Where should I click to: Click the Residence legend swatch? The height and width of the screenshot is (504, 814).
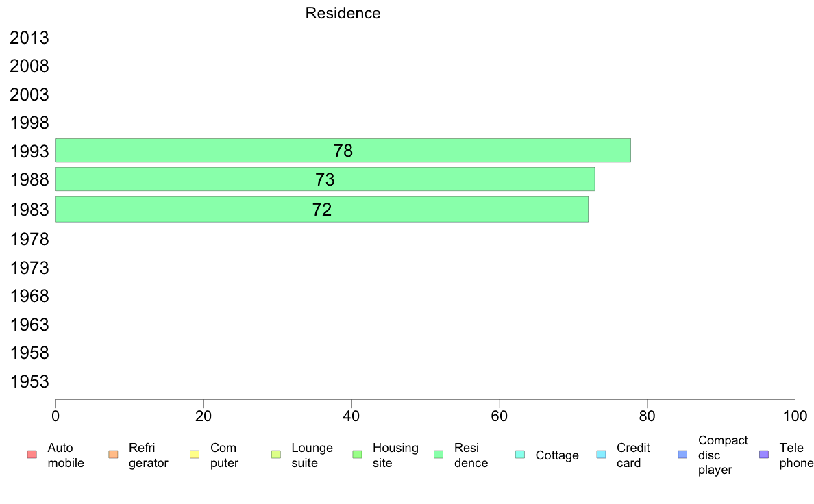[x=439, y=455]
